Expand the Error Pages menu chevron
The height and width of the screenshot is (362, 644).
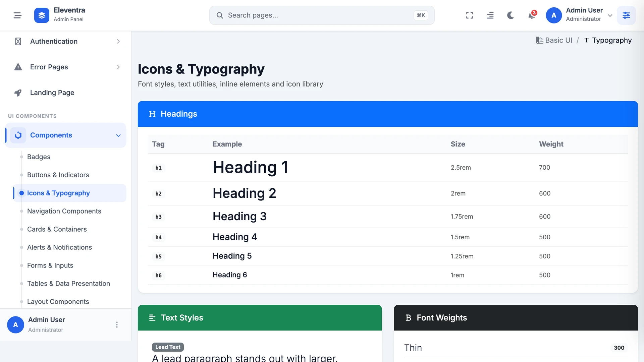click(118, 67)
